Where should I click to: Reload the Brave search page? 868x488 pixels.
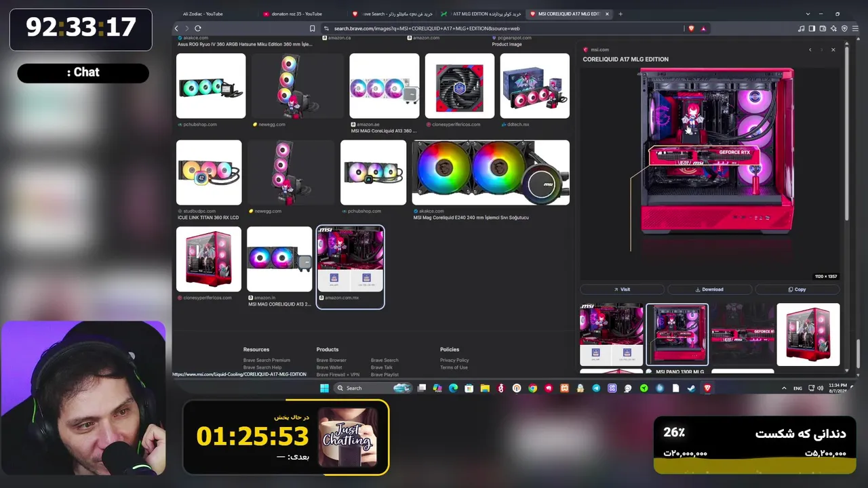pyautogui.click(x=197, y=28)
